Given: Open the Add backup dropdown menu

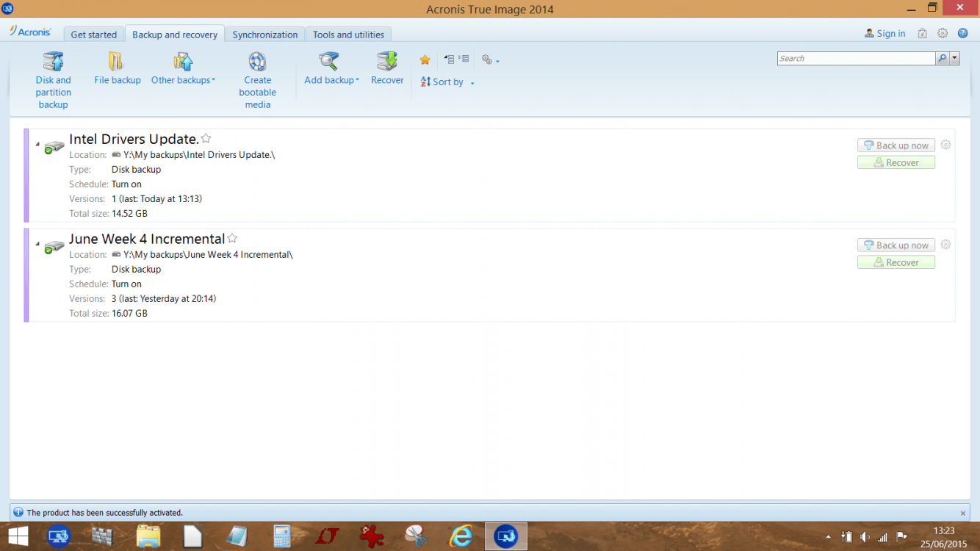Looking at the screenshot, I should [x=331, y=80].
